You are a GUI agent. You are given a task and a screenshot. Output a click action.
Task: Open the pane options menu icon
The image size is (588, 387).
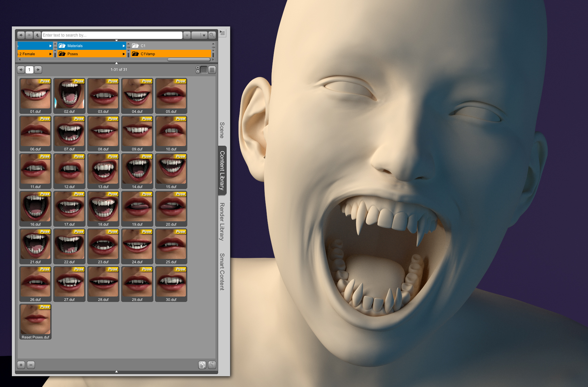(222, 33)
